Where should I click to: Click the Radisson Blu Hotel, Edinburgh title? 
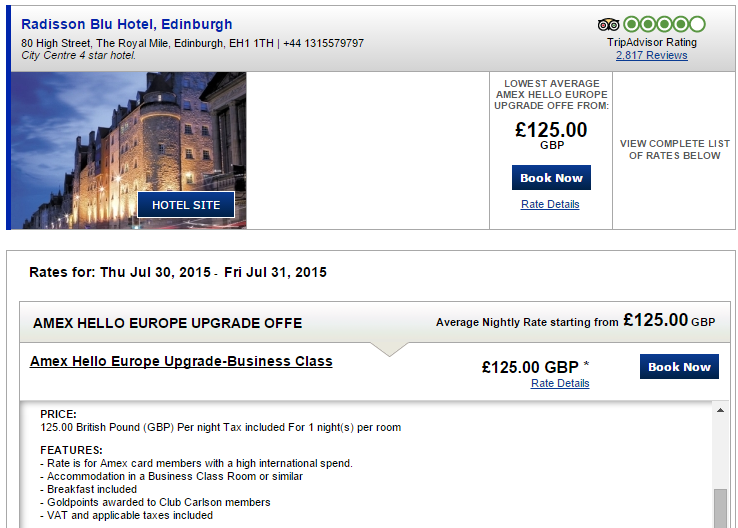pos(127,24)
